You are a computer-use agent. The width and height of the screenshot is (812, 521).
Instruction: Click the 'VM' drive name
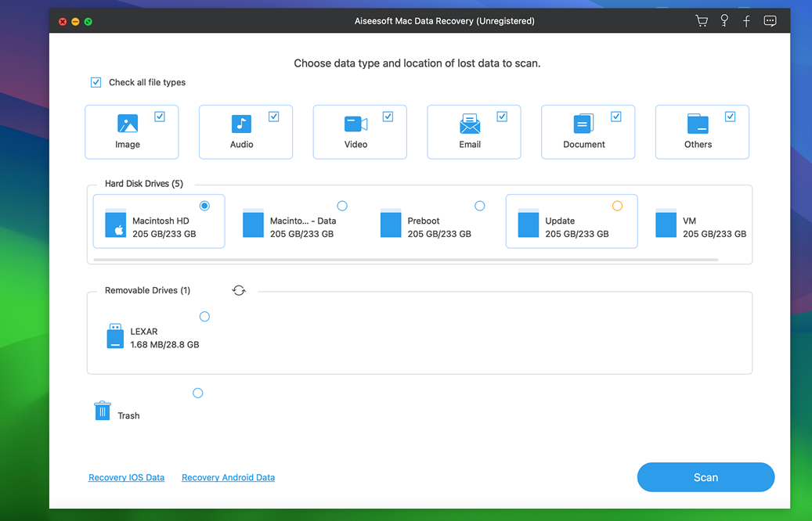coord(689,221)
